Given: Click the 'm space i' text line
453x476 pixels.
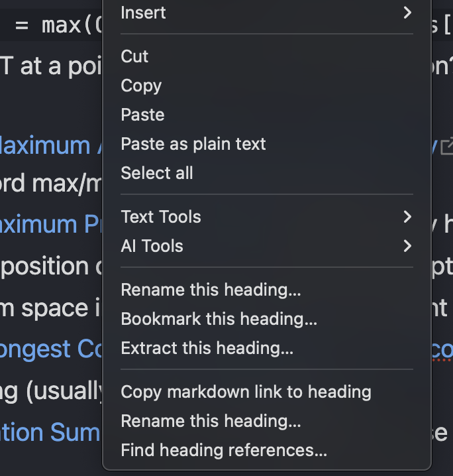Looking at the screenshot, I should 50,308.
